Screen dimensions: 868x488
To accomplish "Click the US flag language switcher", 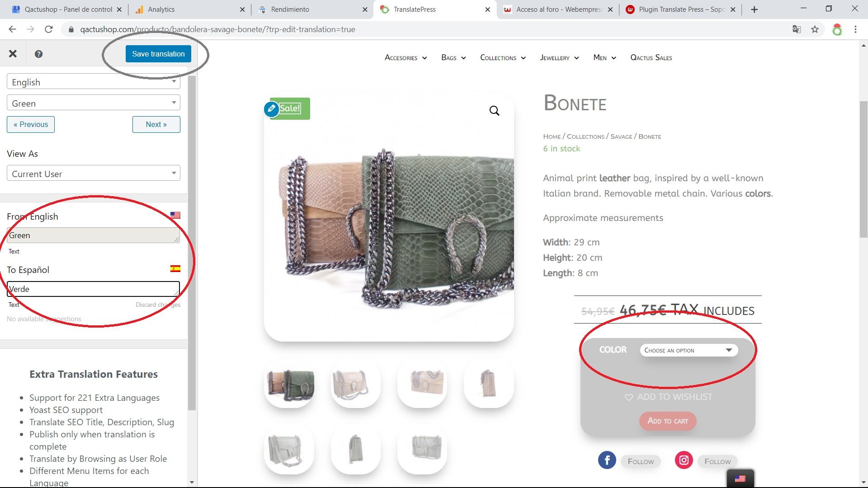I will pos(740,479).
